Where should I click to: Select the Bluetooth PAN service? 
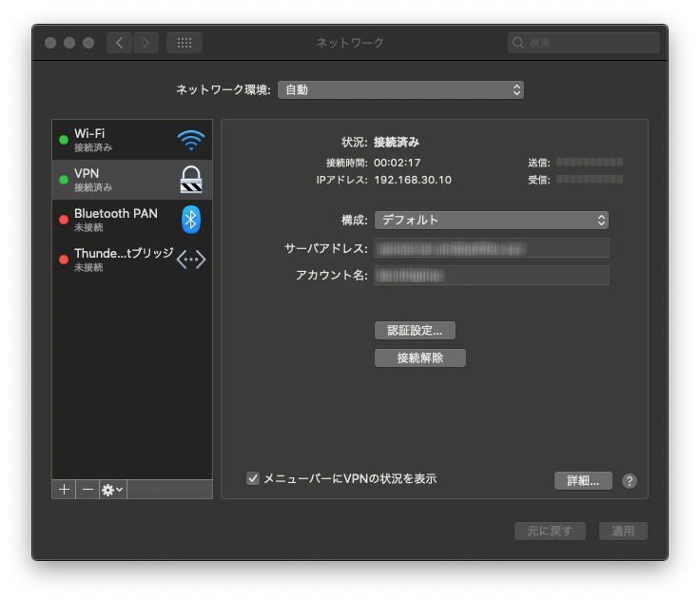(x=132, y=220)
